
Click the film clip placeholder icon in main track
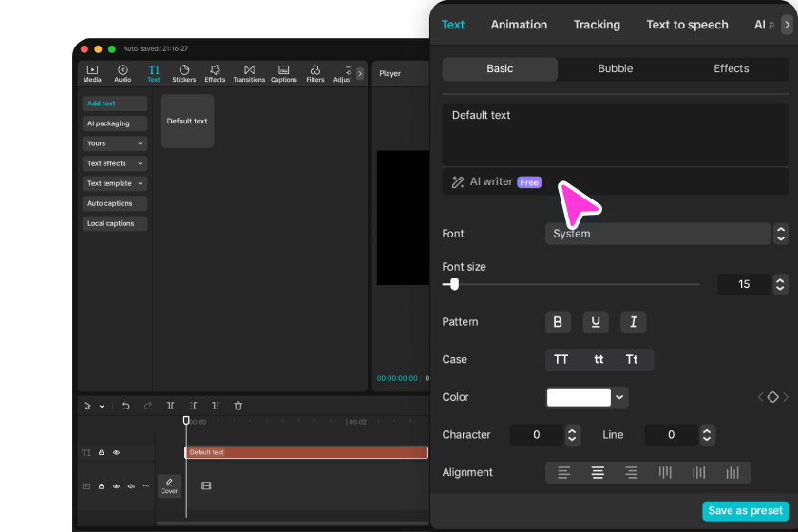(x=206, y=485)
